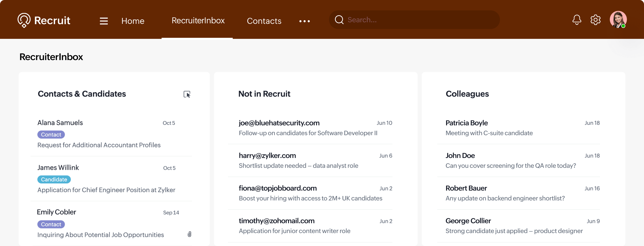Toggle the Candidate tag on James Willink

54,179
